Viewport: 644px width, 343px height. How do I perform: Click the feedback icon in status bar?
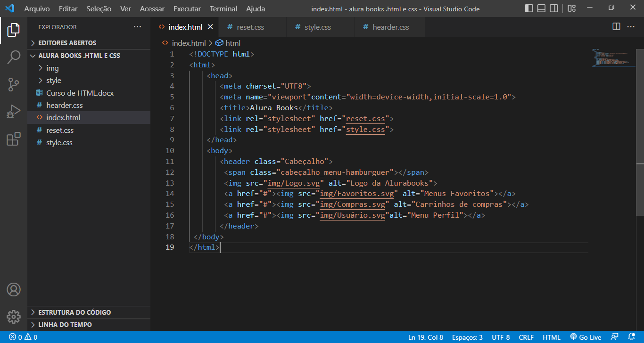tap(614, 337)
